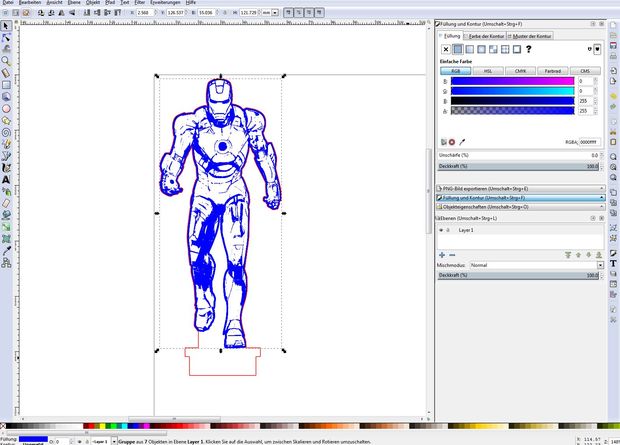Select the Connector tool
The height and width of the screenshot is (445, 620).
point(6,263)
